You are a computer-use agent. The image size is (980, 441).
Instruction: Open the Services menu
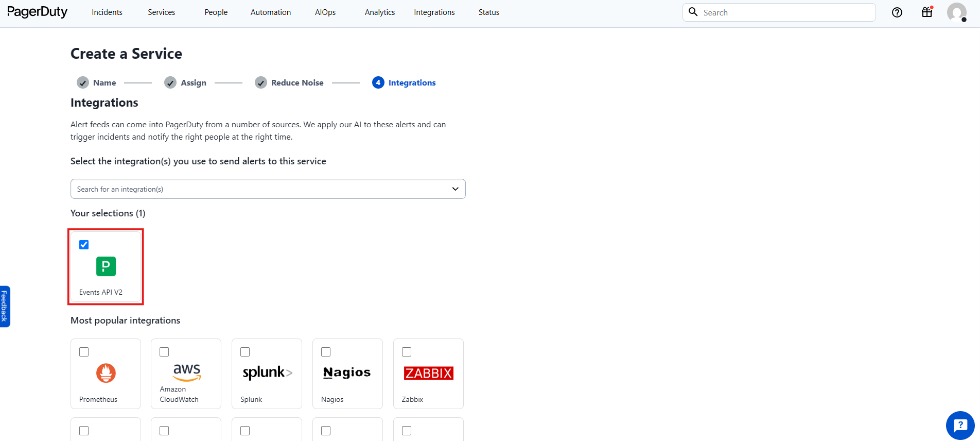pos(162,12)
